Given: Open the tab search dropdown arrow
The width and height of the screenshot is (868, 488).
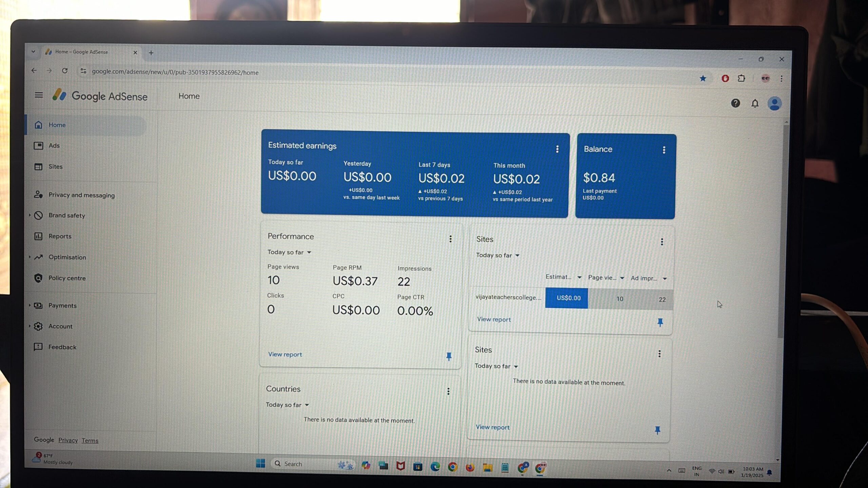Looking at the screenshot, I should click(33, 52).
